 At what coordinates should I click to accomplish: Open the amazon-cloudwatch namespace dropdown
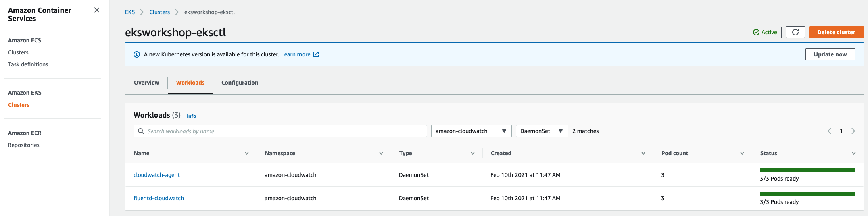(472, 131)
